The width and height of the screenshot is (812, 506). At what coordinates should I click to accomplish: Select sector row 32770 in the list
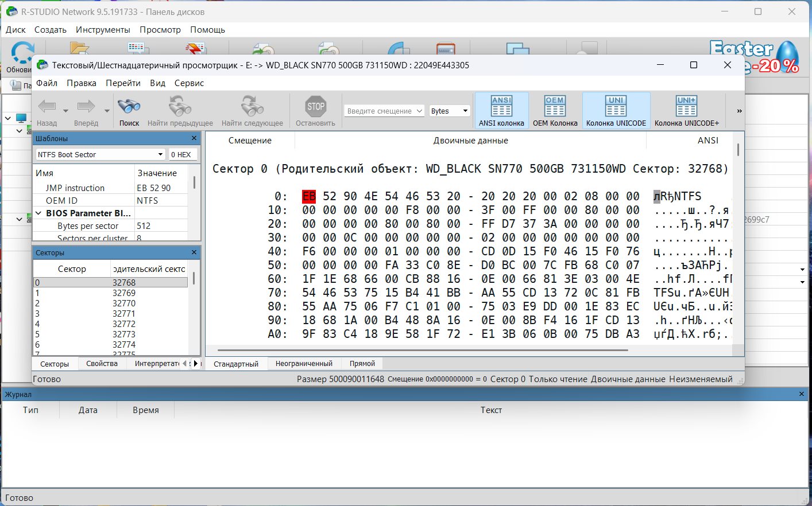[x=123, y=303]
